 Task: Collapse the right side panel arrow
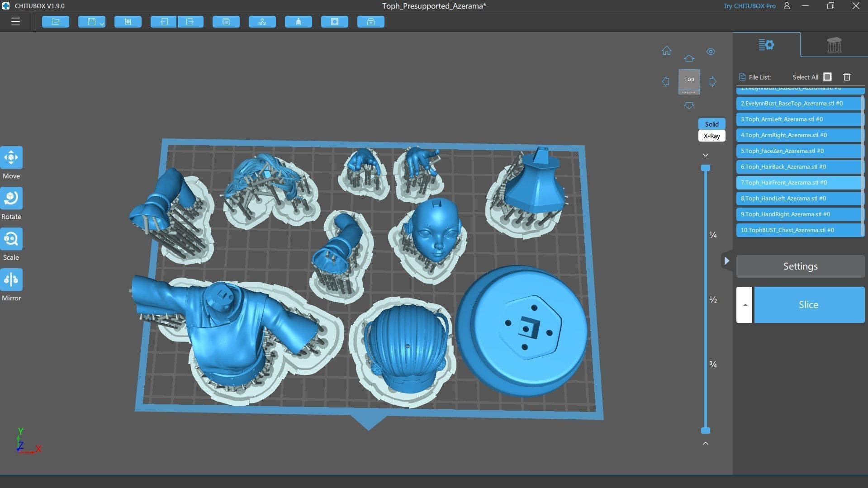(x=726, y=261)
